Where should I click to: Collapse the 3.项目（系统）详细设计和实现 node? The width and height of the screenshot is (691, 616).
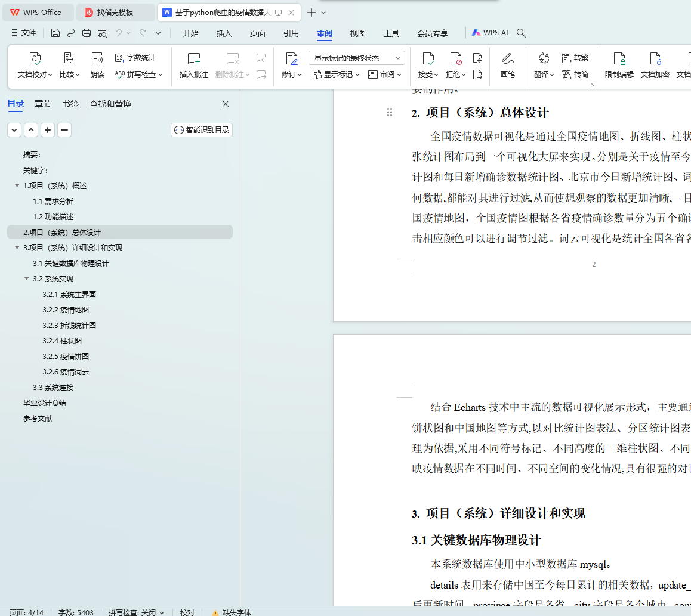(x=17, y=247)
